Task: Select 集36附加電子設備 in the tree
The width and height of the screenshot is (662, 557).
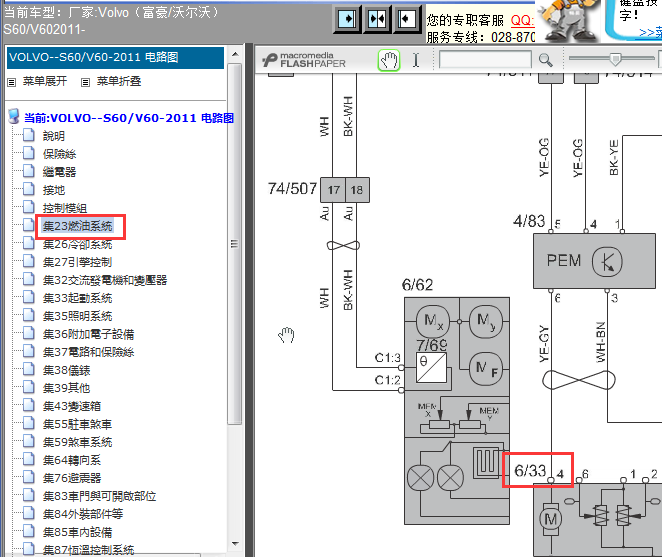Action: coord(88,334)
